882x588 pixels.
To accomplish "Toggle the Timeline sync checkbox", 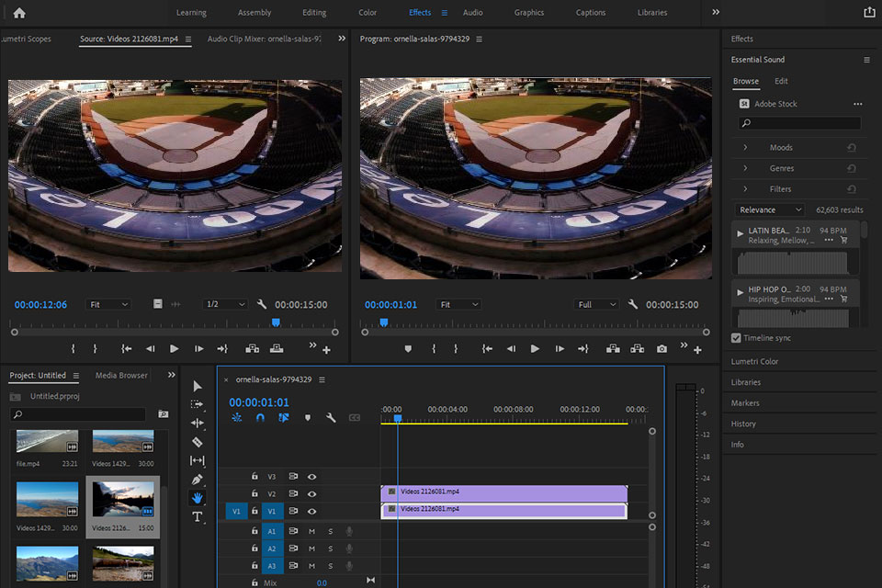I will [x=736, y=338].
